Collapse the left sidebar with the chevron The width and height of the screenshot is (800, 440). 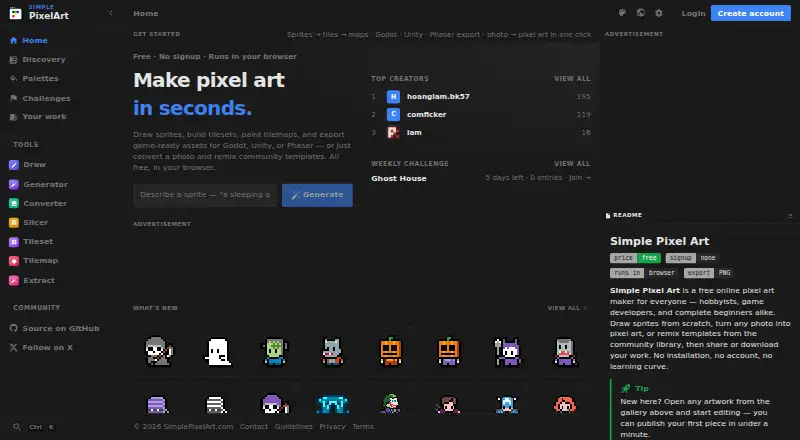[x=111, y=13]
